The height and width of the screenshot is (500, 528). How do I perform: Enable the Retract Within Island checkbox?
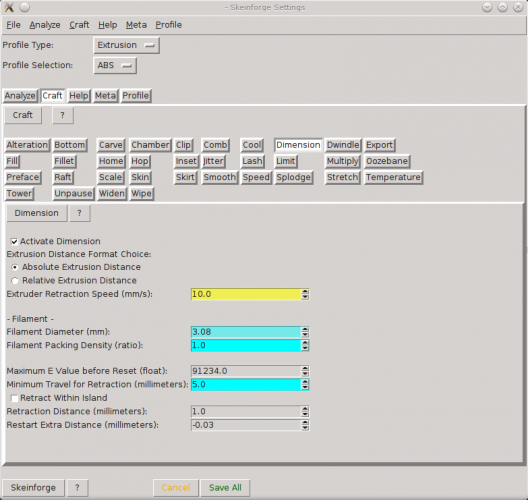click(14, 398)
